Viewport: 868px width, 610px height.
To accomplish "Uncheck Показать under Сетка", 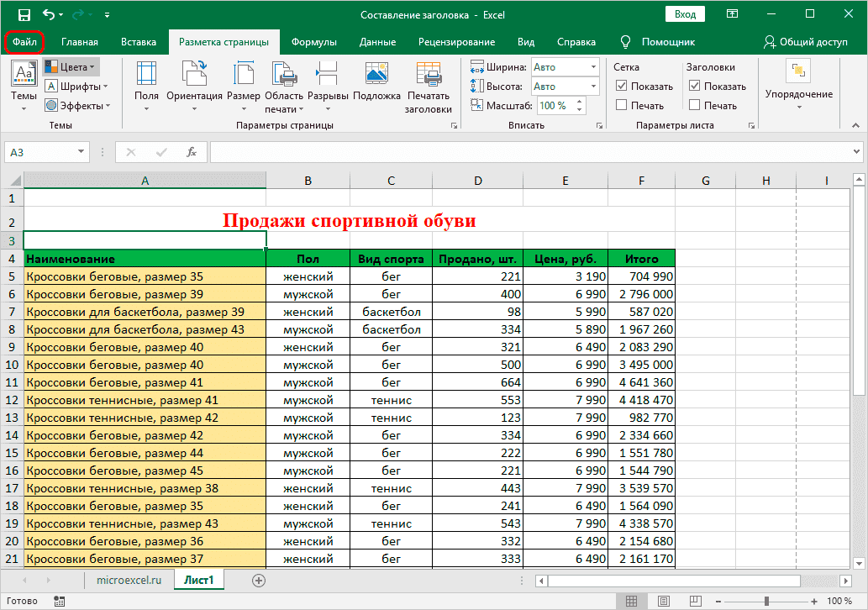I will coord(622,86).
